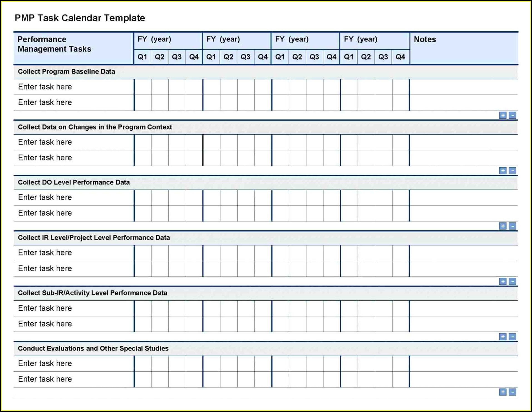This screenshot has width=532, height=412.
Task: Click minus icon under Collect Program Baseline Data
Action: click(x=512, y=115)
